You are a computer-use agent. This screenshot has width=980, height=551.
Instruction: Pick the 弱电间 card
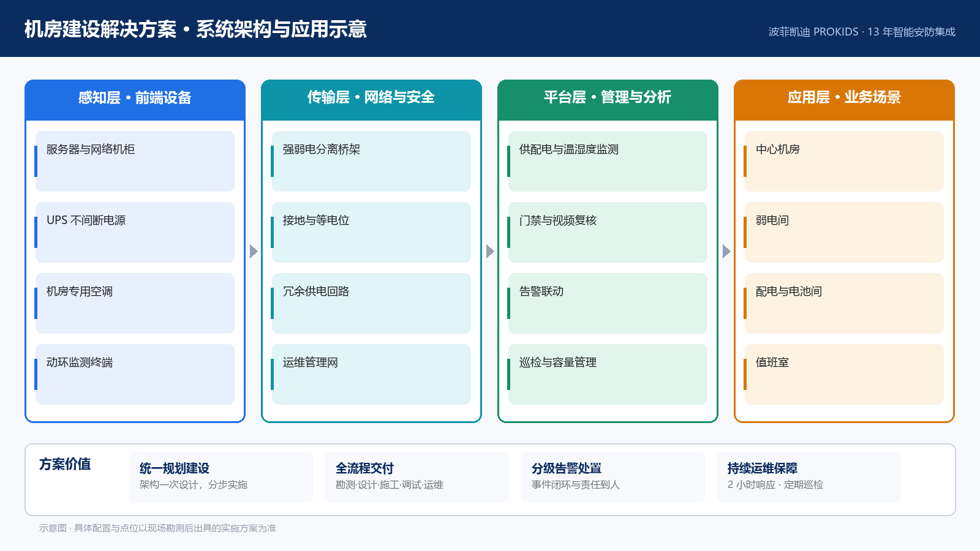point(844,232)
